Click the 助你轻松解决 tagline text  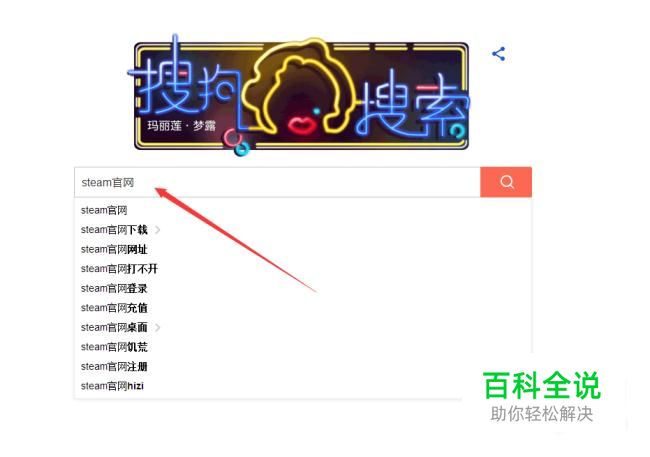pyautogui.click(x=541, y=414)
